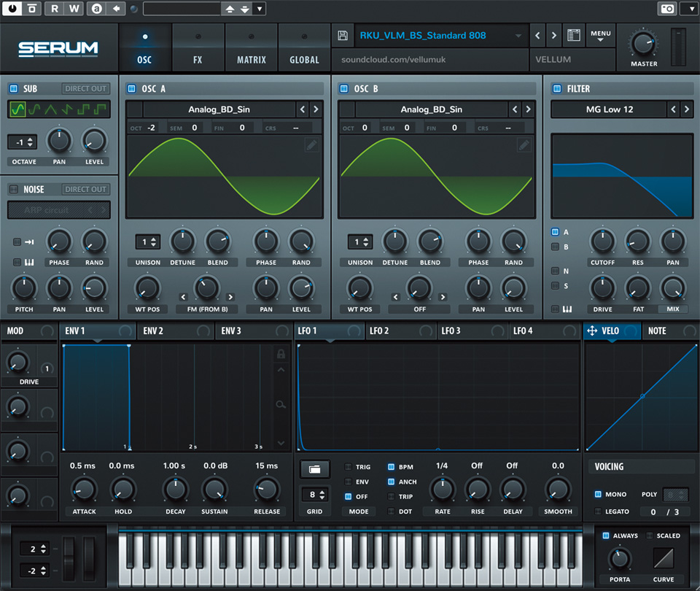Click the portamento CURVE icon
The width and height of the screenshot is (700, 591).
pos(664,558)
